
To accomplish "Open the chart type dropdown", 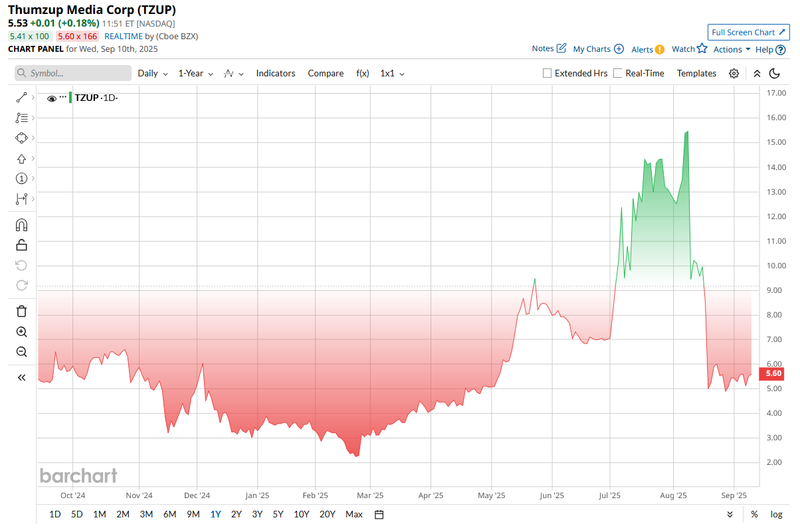I will 234,74.
